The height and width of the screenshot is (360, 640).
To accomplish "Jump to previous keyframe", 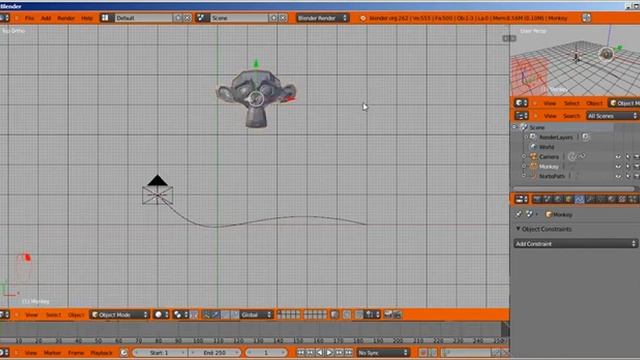I will pos(310,353).
